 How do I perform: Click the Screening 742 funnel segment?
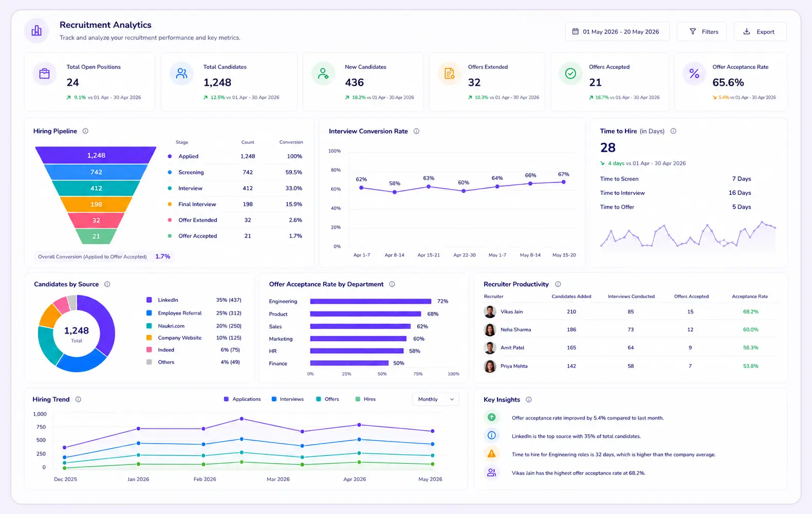(x=96, y=172)
